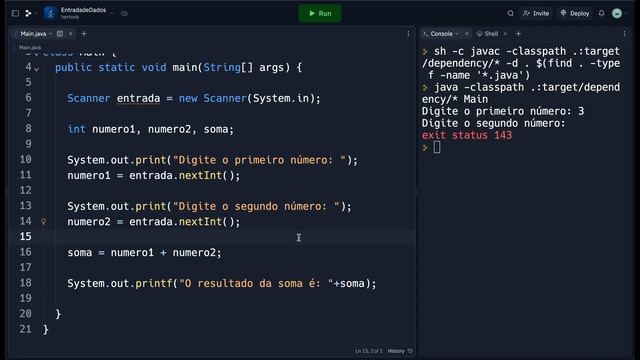Screen dimensions: 640x360
Task: Click the EntradadeDados Java project icon
Action: [x=51, y=13]
